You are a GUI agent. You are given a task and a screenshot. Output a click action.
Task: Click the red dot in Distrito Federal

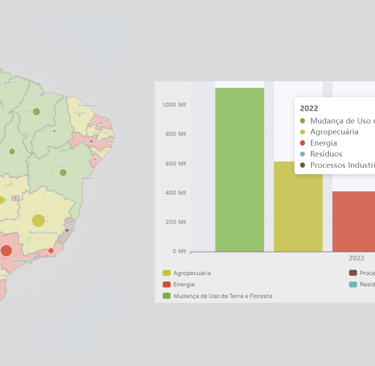tap(15, 198)
